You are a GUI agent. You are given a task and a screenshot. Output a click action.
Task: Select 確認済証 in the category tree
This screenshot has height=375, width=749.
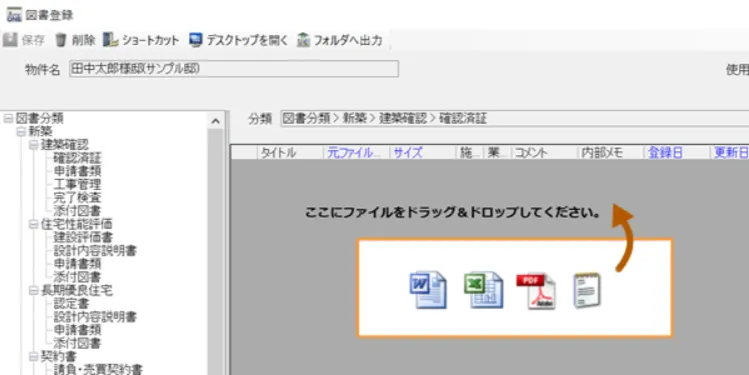pyautogui.click(x=77, y=158)
